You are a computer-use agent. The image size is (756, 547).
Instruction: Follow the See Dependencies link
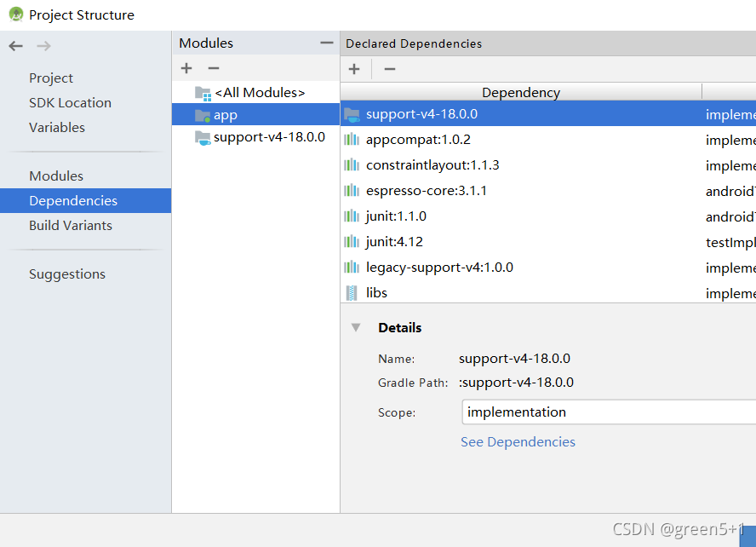(x=518, y=442)
